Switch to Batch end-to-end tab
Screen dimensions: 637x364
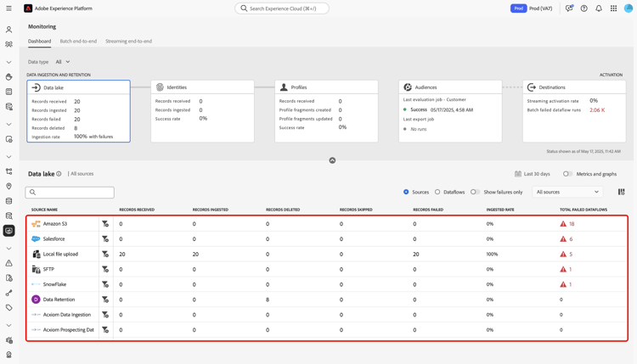coord(78,41)
